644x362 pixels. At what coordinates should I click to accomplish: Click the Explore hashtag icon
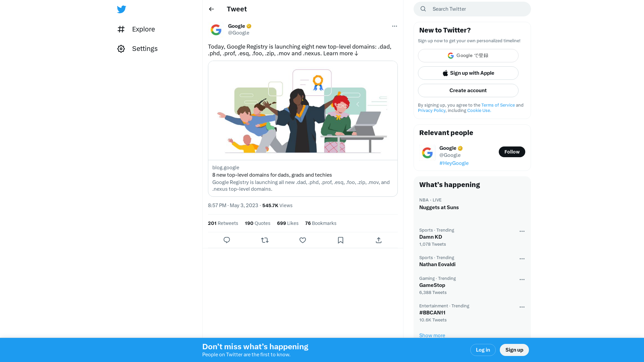coord(121,29)
